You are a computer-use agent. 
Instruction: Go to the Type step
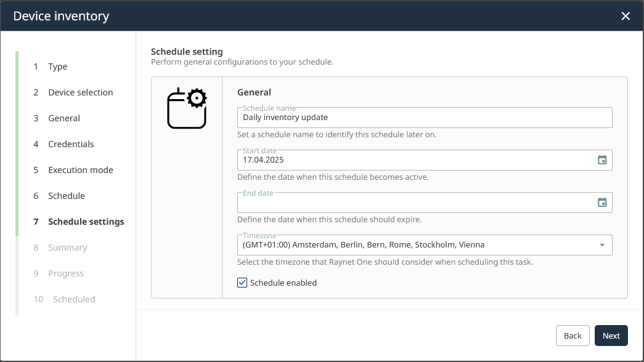tap(58, 66)
